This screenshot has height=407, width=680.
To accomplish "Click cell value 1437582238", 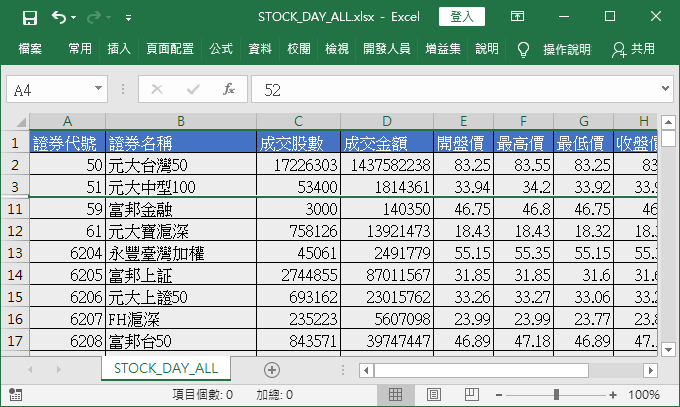I will (387, 165).
